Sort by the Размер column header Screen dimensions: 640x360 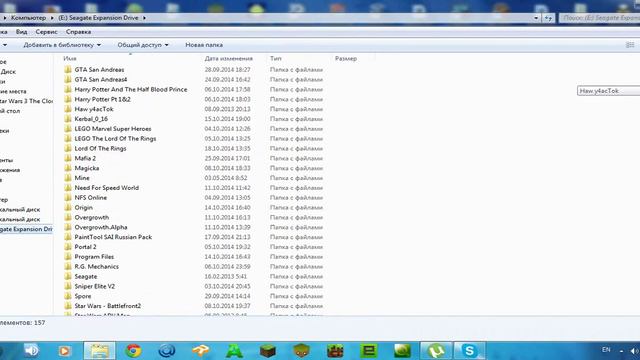point(346,58)
